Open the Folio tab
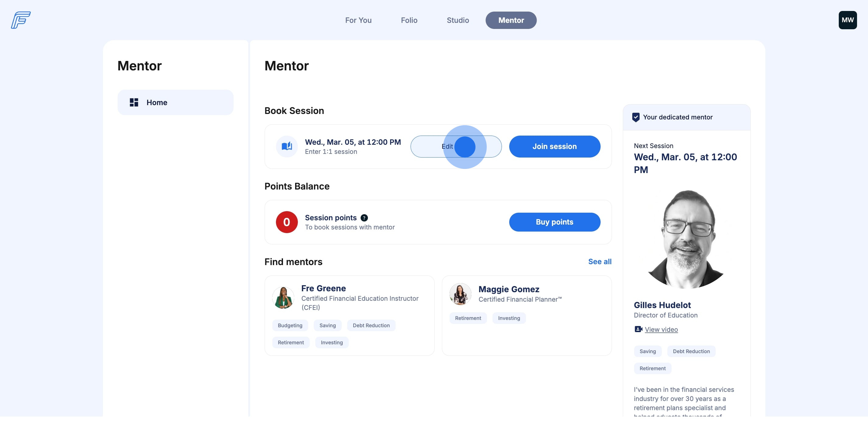The image size is (868, 422). 409,20
